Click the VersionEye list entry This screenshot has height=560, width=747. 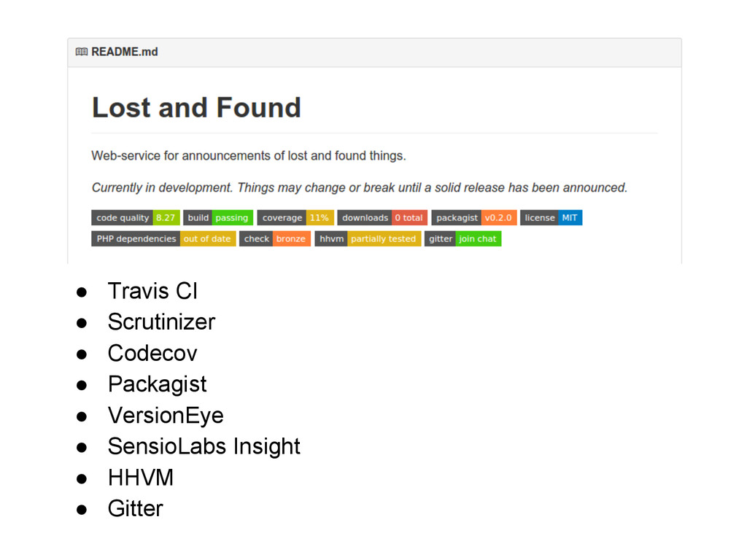pos(166,415)
